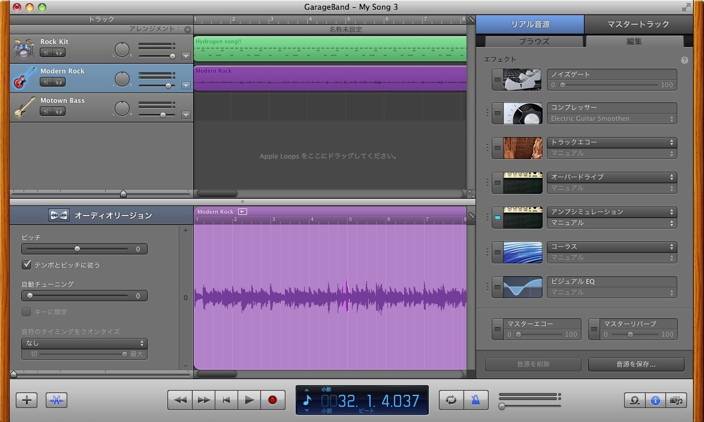The image size is (704, 422).
Task: Click the play-region icon beside Modern Rock editor label
Action: (242, 211)
